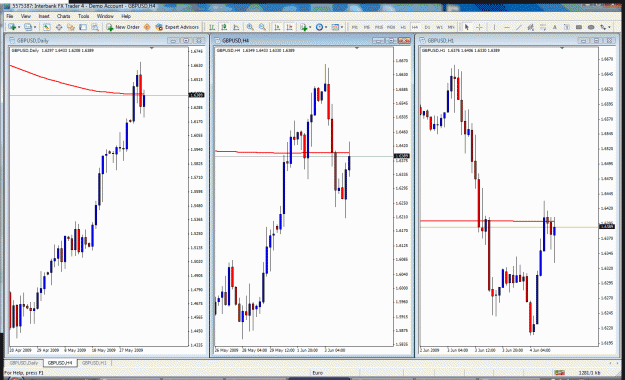
Task: Open the Data Window icon
Action: pyautogui.click(x=59, y=27)
